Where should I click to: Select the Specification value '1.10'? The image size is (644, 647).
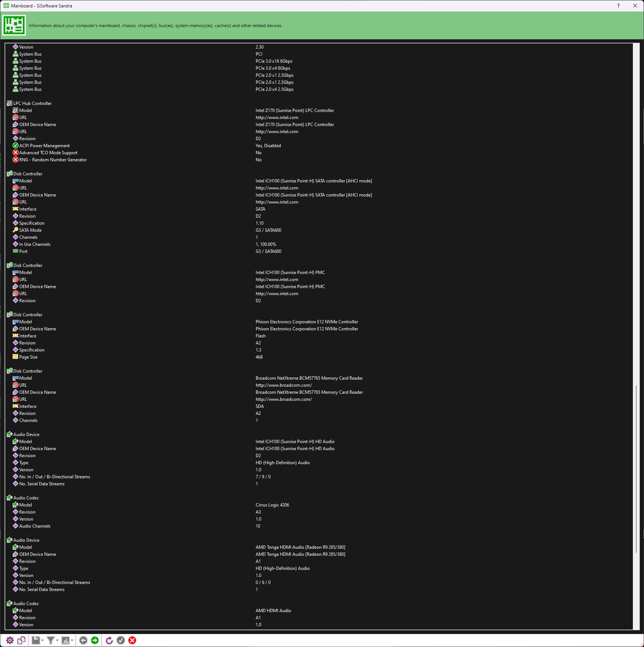click(x=259, y=223)
